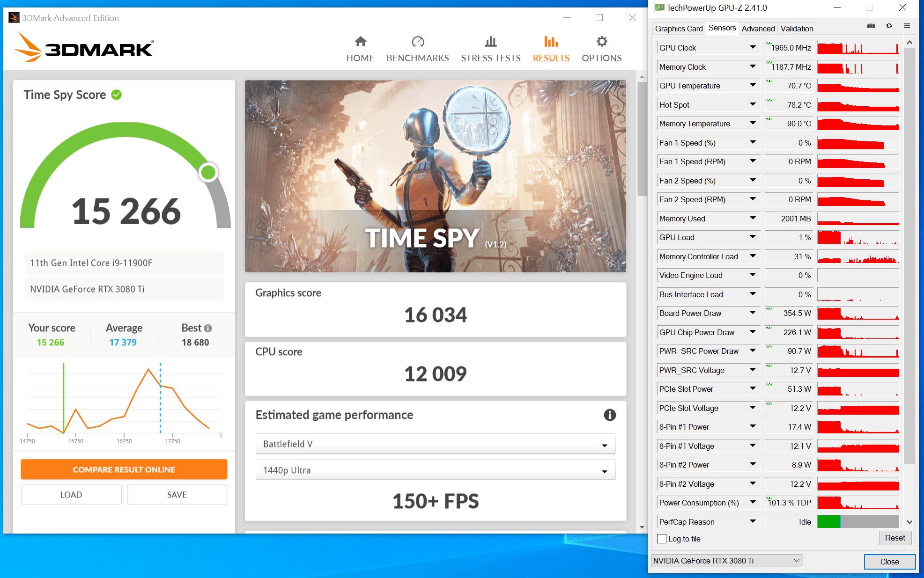Click COMPARE RESULT ONLINE button

pyautogui.click(x=124, y=469)
